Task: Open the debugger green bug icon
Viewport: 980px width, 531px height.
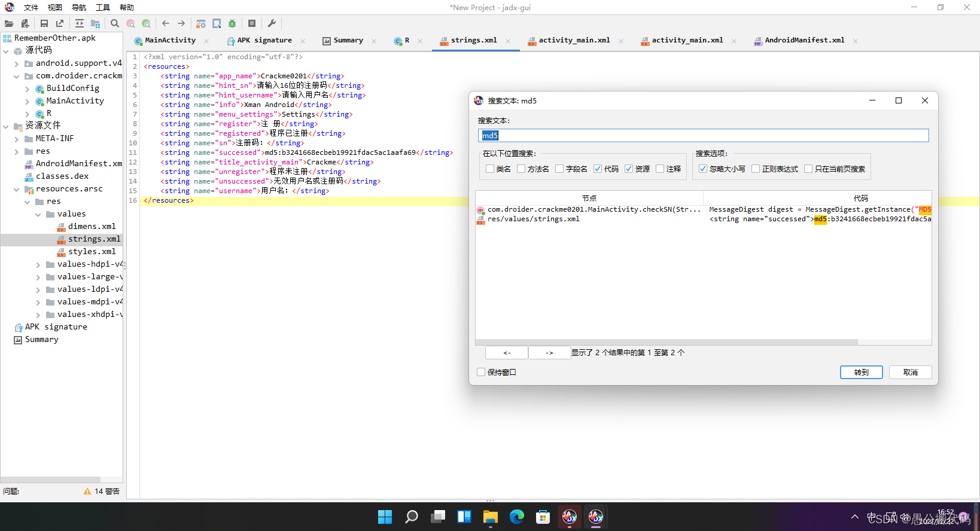Action: point(232,23)
